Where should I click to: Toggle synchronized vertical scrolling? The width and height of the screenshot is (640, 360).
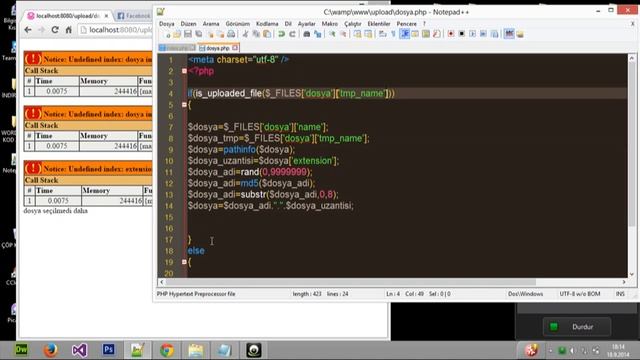point(358,34)
